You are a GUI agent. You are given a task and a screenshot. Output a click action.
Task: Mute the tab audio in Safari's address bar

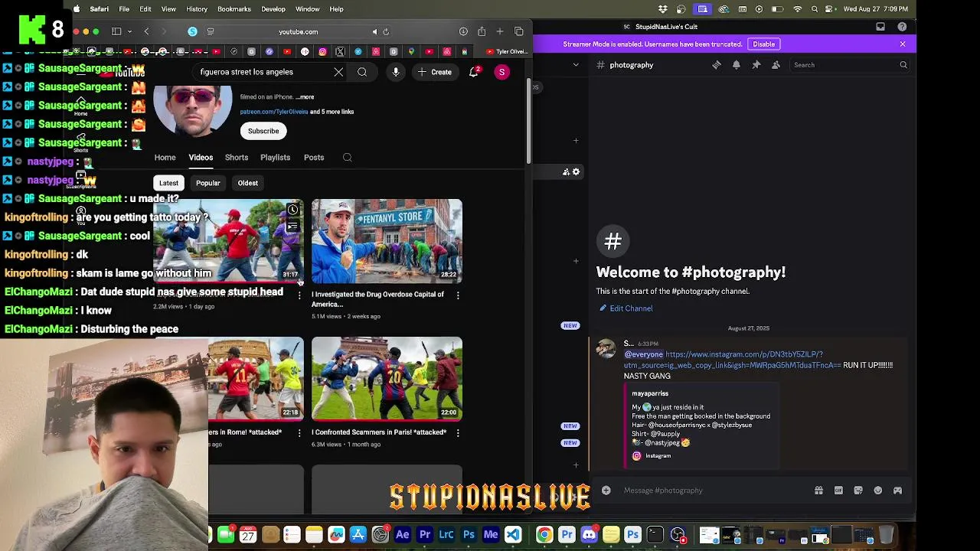coord(374,31)
